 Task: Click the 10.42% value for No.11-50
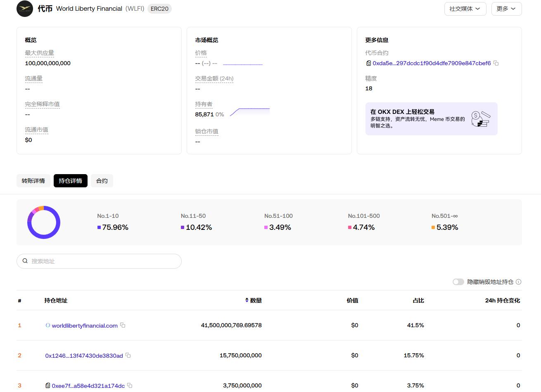coord(199,227)
